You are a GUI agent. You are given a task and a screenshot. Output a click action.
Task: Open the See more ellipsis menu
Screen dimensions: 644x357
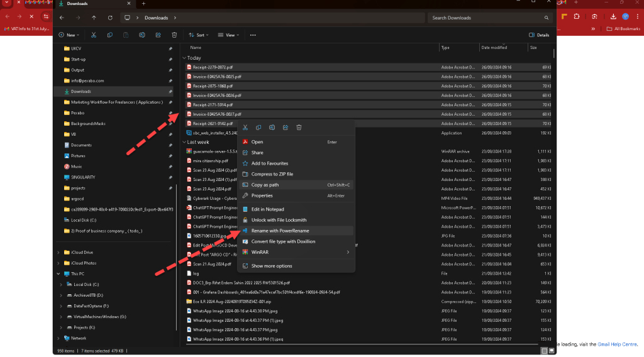click(x=253, y=35)
